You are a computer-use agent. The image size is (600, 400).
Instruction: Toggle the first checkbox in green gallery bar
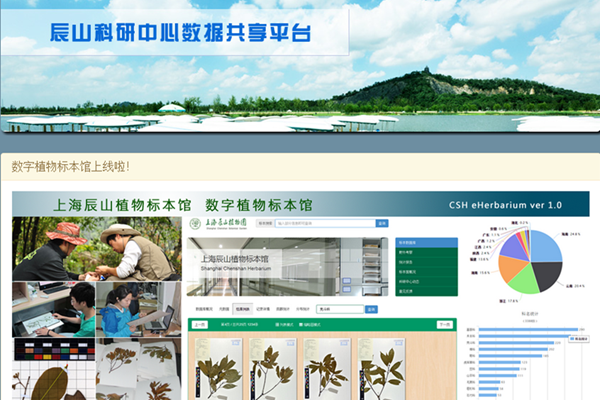277,325
